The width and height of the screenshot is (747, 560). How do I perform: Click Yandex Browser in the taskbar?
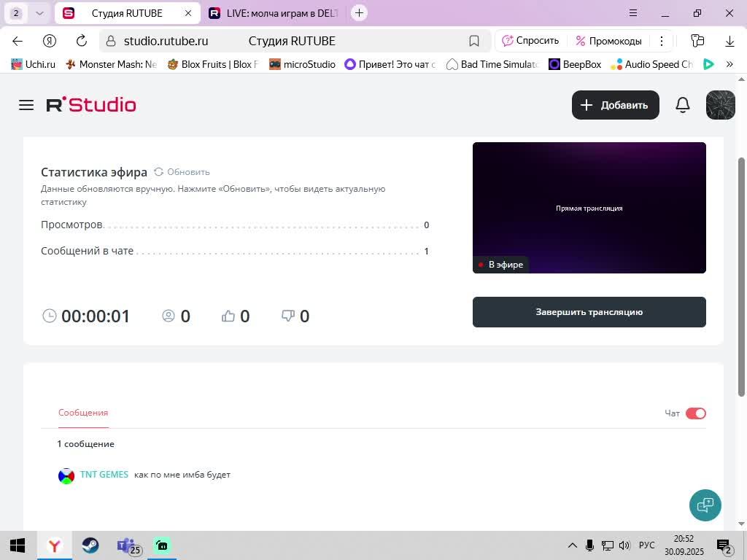coord(54,545)
